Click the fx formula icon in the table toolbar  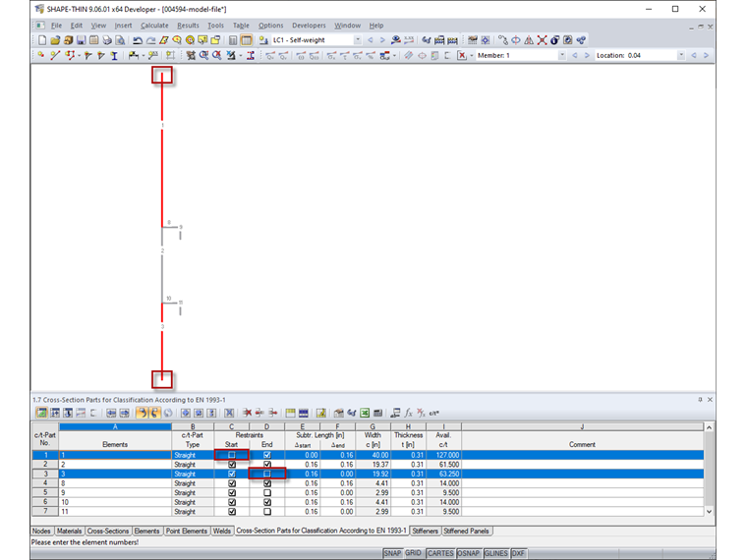tap(408, 413)
